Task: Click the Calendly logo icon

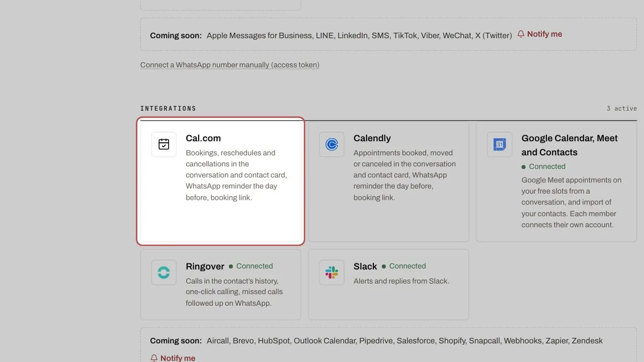Action: [x=332, y=144]
